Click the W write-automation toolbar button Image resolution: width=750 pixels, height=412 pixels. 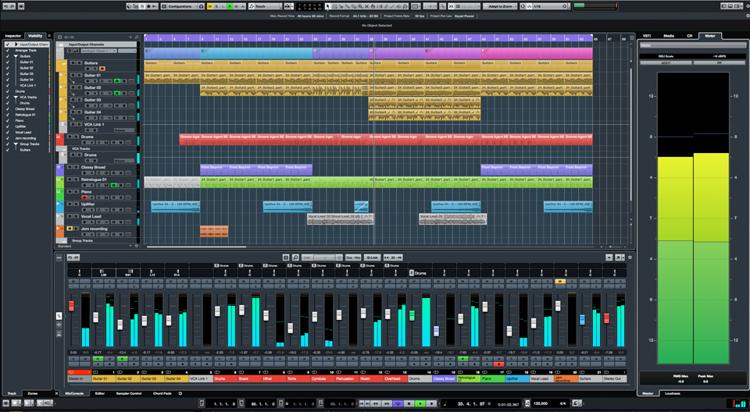237,6
